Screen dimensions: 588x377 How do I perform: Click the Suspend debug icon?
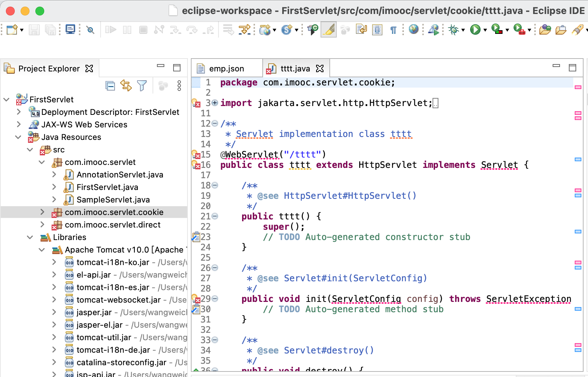[127, 29]
